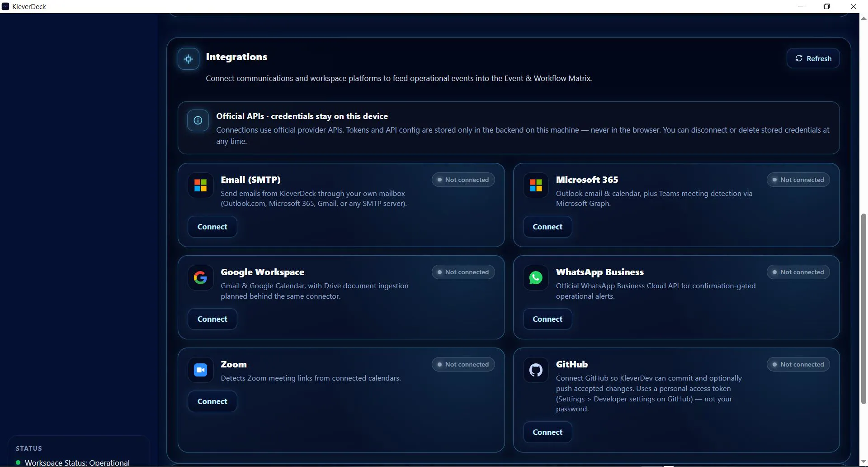
Task: Connect the Email (SMTP) integration
Action: pos(212,227)
